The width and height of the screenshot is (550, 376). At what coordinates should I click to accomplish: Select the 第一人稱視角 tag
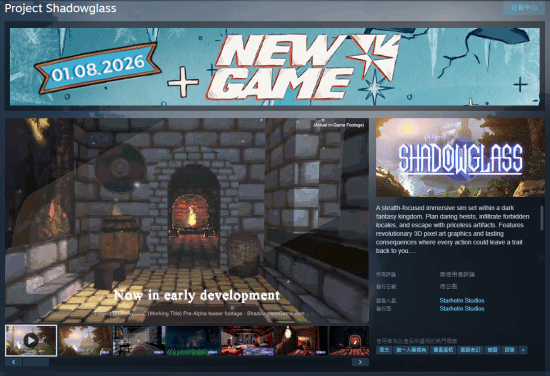[411, 350]
